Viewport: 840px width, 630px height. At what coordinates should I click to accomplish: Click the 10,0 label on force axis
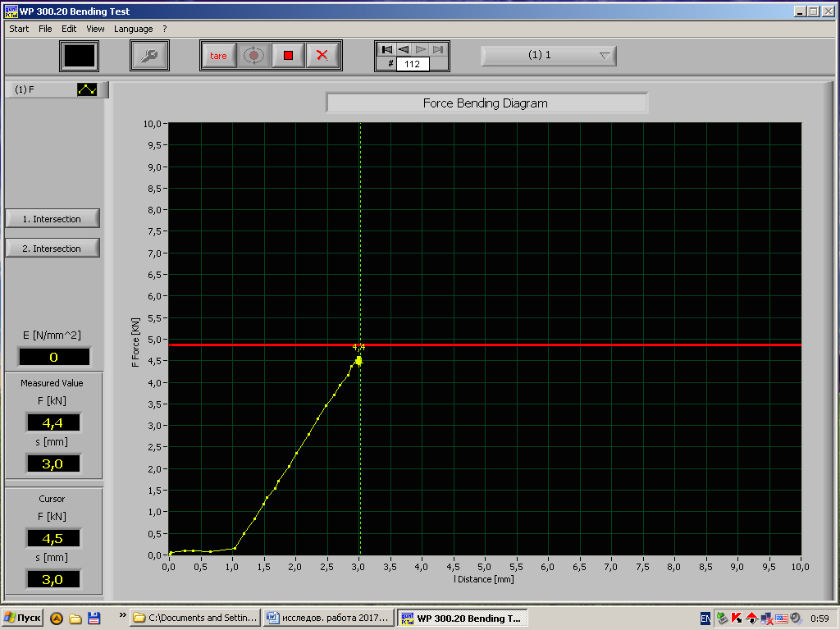tap(152, 124)
